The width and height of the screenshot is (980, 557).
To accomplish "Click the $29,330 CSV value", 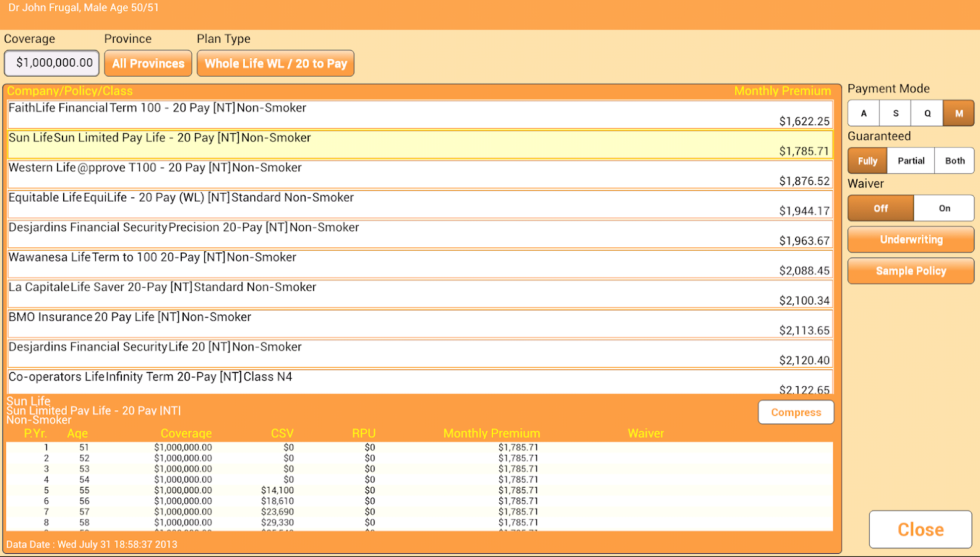I will (278, 522).
